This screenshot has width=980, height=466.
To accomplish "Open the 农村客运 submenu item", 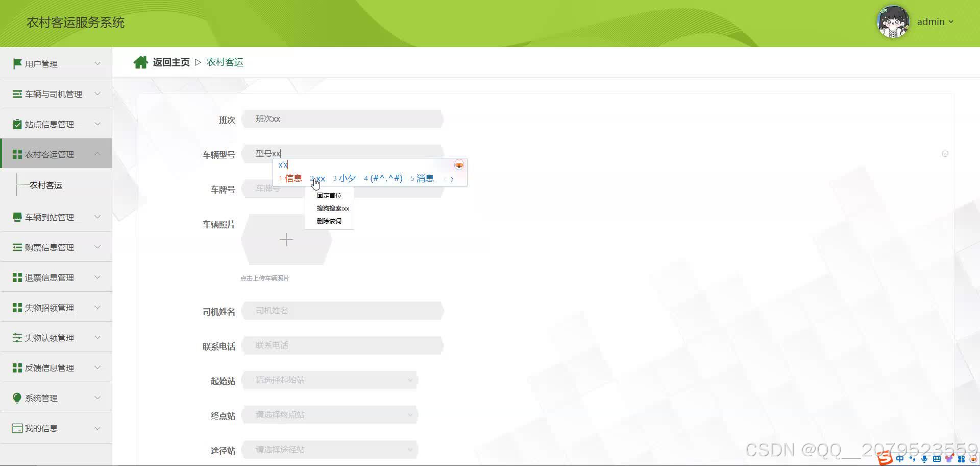I will click(x=46, y=185).
